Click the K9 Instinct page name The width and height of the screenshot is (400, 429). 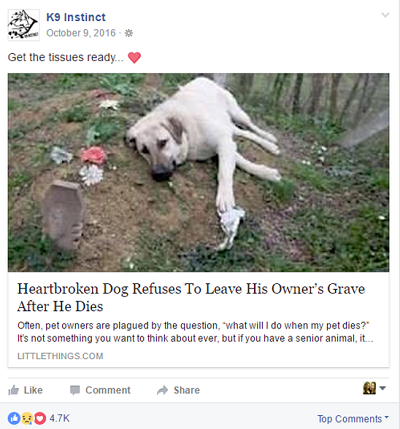[x=76, y=17]
